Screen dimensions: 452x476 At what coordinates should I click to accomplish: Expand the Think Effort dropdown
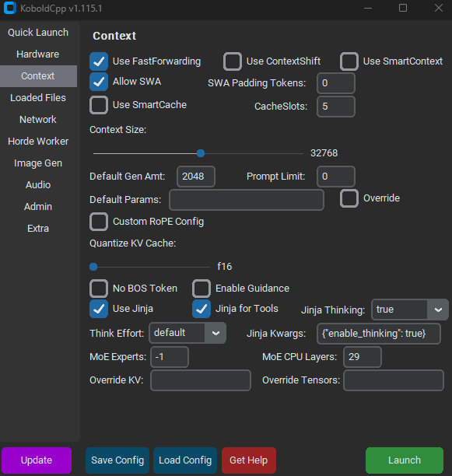pos(187,333)
